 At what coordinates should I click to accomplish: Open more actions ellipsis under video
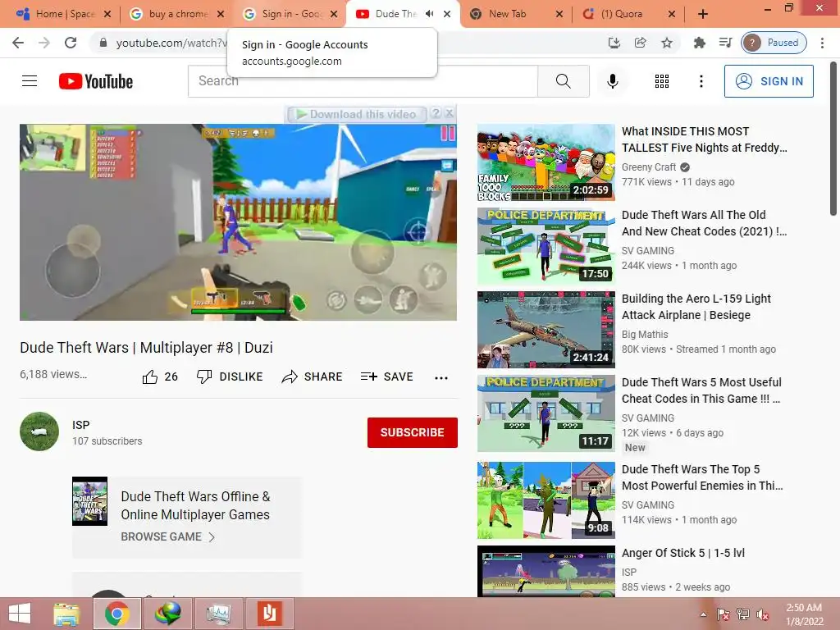click(x=441, y=377)
